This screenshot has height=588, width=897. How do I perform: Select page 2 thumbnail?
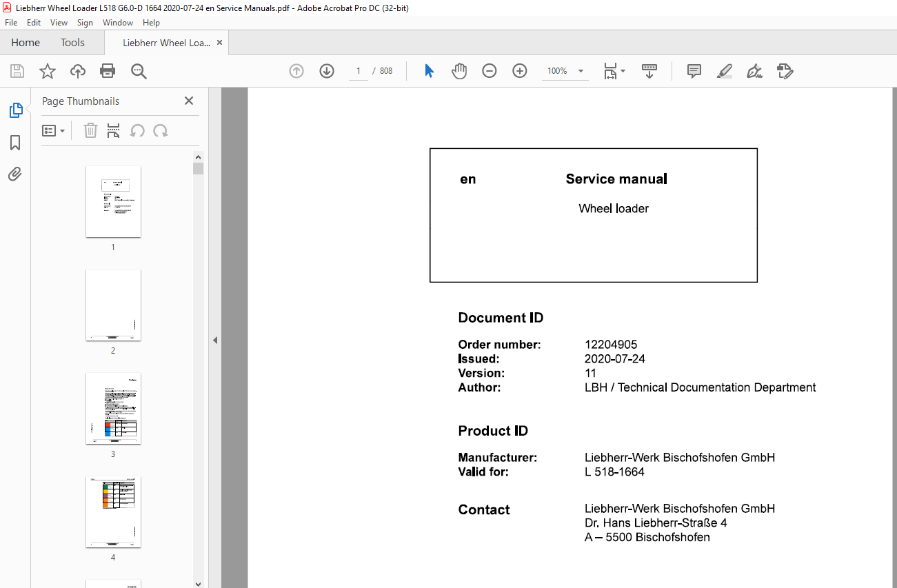tap(113, 305)
